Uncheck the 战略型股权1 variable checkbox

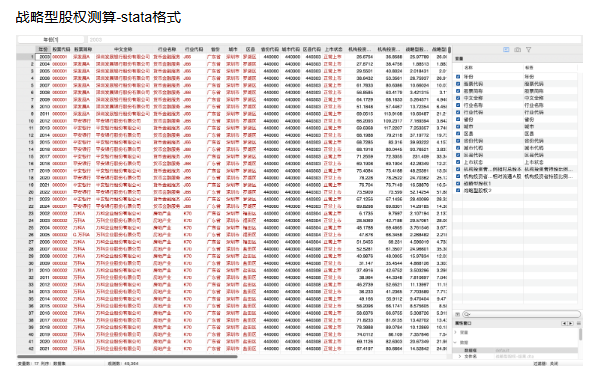click(458, 183)
